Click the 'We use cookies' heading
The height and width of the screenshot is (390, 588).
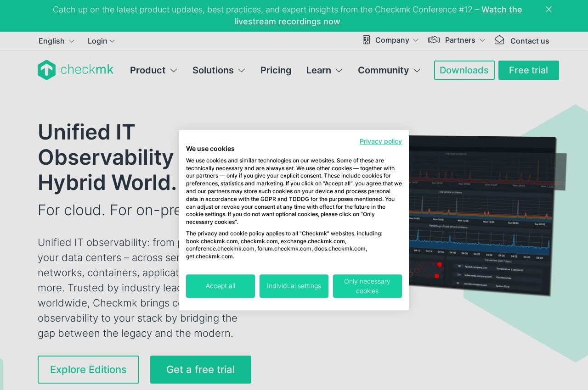210,149
